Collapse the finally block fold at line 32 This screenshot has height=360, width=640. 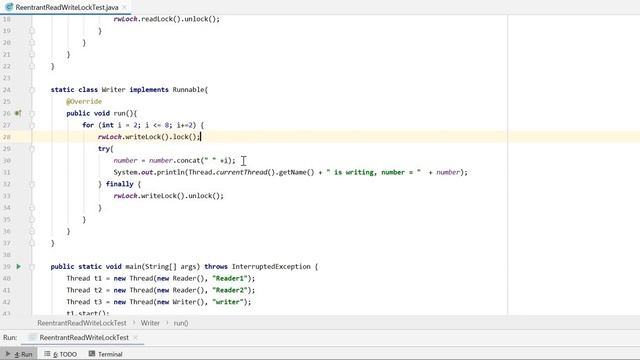click(x=32, y=184)
